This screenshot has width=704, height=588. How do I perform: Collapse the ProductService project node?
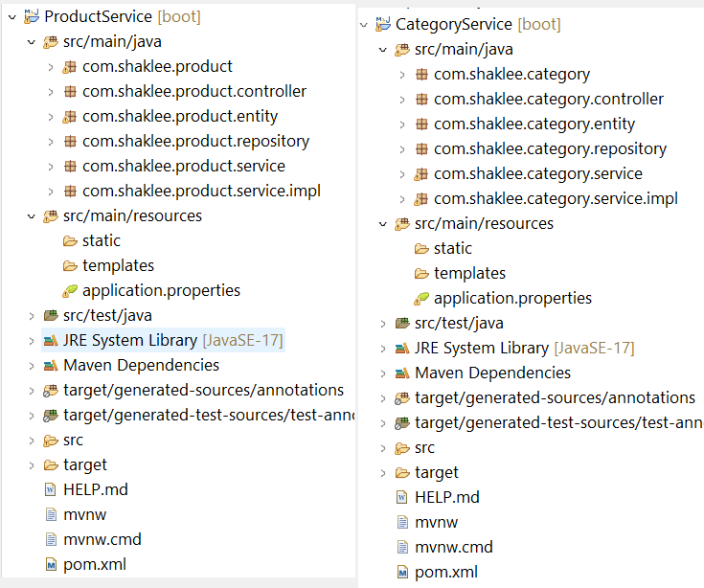(x=11, y=16)
